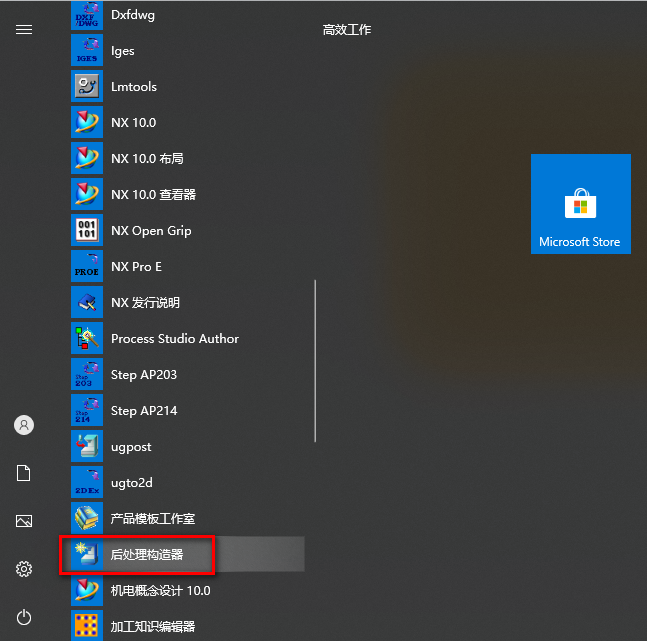Open the ugpost app icon
Image resolution: width=647 pixels, height=641 pixels.
(x=88, y=447)
